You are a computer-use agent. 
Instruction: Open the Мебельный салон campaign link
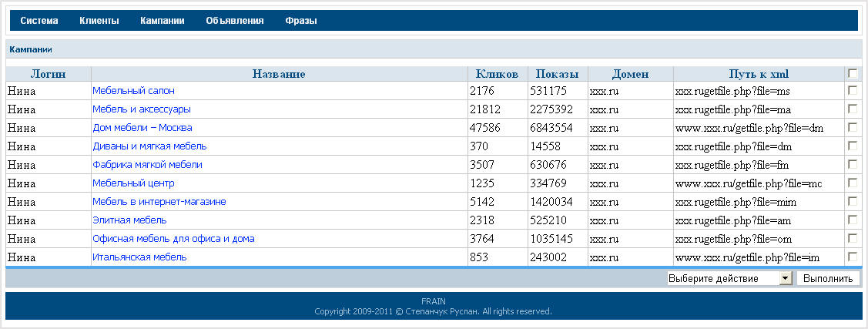(x=133, y=91)
